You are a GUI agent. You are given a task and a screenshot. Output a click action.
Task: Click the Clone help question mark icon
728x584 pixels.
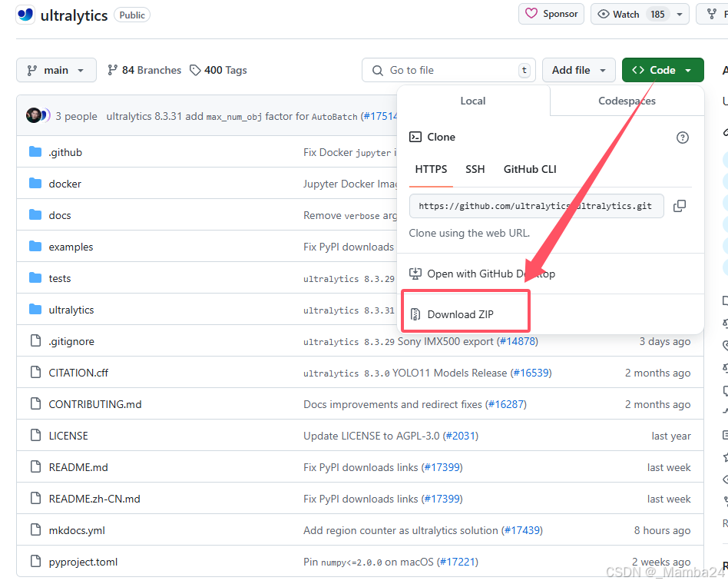pos(683,138)
